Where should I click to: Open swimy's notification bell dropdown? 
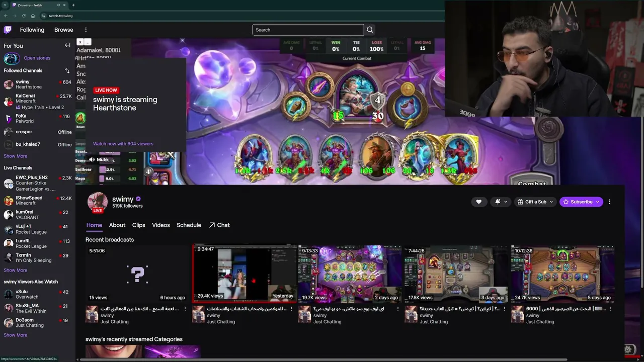coord(500,202)
